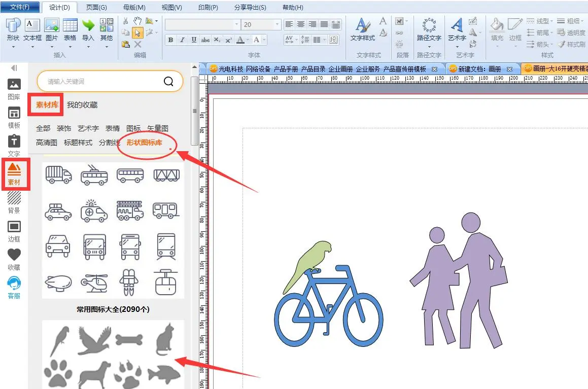Open the 边框 frame sidebar panel
The width and height of the screenshot is (588, 389).
point(14,230)
